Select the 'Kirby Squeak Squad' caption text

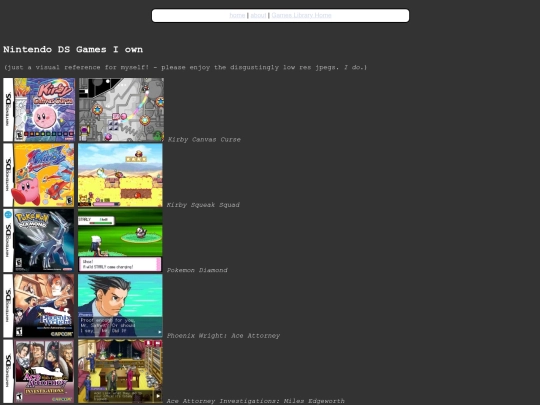[x=203, y=205]
